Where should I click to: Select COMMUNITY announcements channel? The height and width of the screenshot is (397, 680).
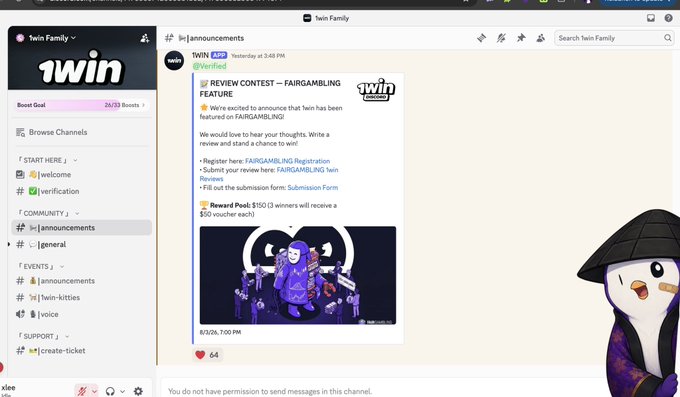(82, 228)
